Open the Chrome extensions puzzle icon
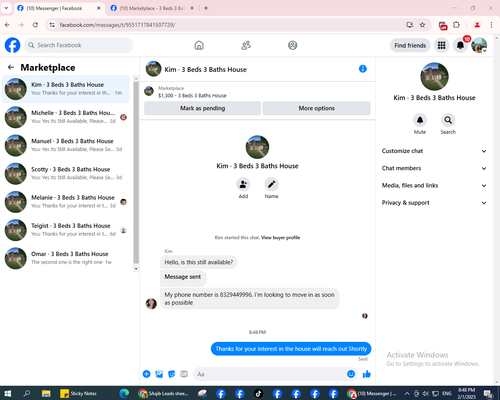 pos(456,25)
